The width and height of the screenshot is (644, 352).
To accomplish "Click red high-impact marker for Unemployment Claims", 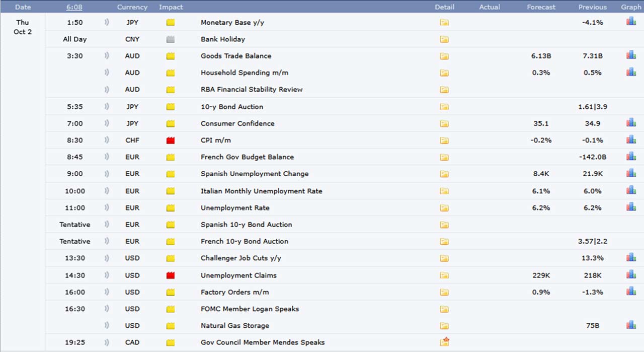I will [x=171, y=275].
